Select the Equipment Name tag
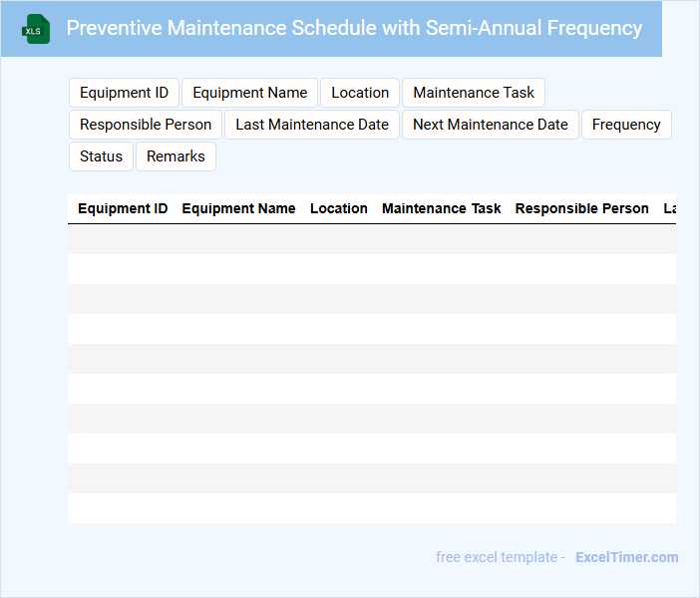Viewport: 700px width, 598px height. (249, 93)
